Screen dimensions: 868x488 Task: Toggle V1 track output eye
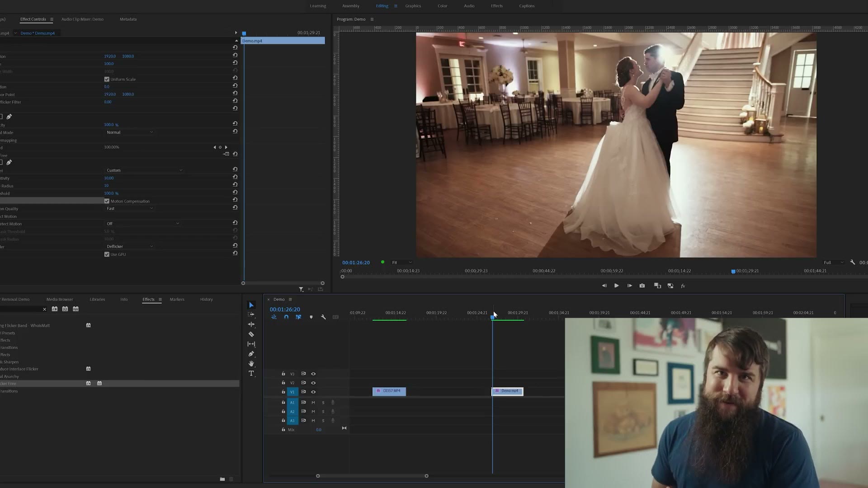(x=313, y=392)
